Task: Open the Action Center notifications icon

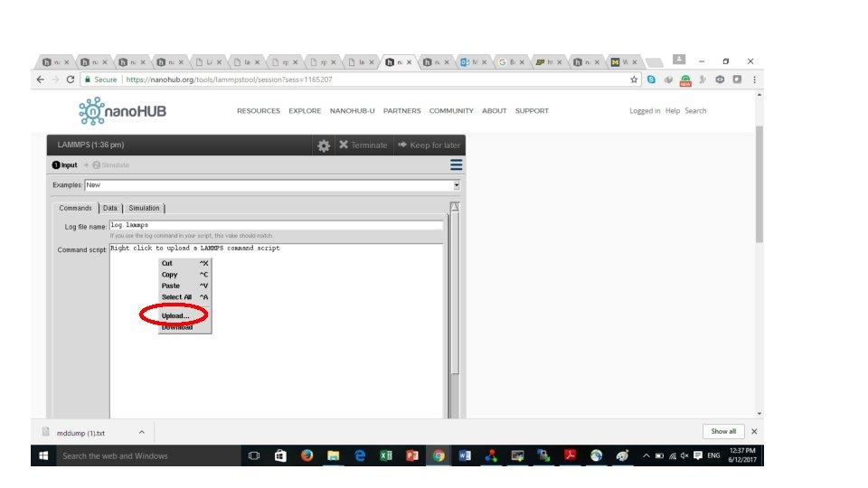Action: click(698, 455)
